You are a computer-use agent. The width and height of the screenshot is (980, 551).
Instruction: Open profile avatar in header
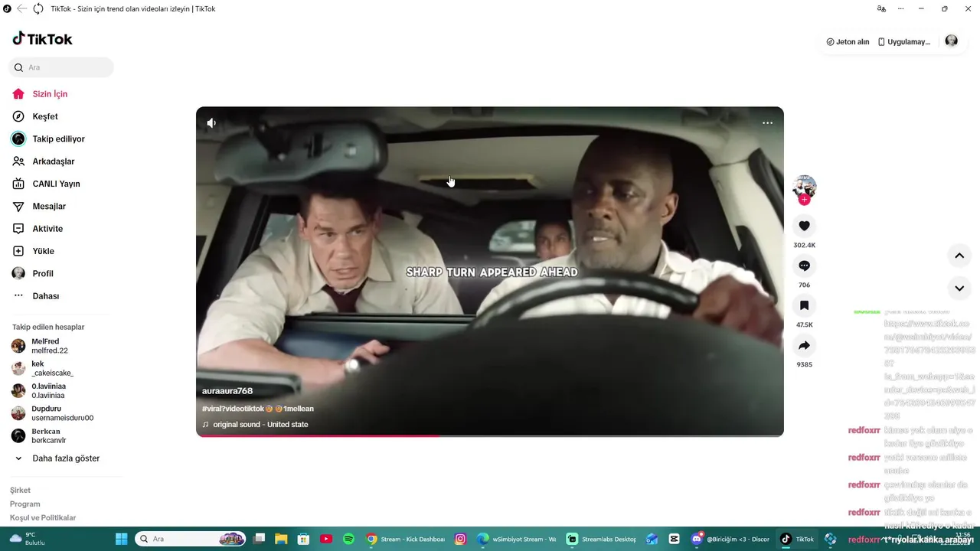click(x=952, y=41)
